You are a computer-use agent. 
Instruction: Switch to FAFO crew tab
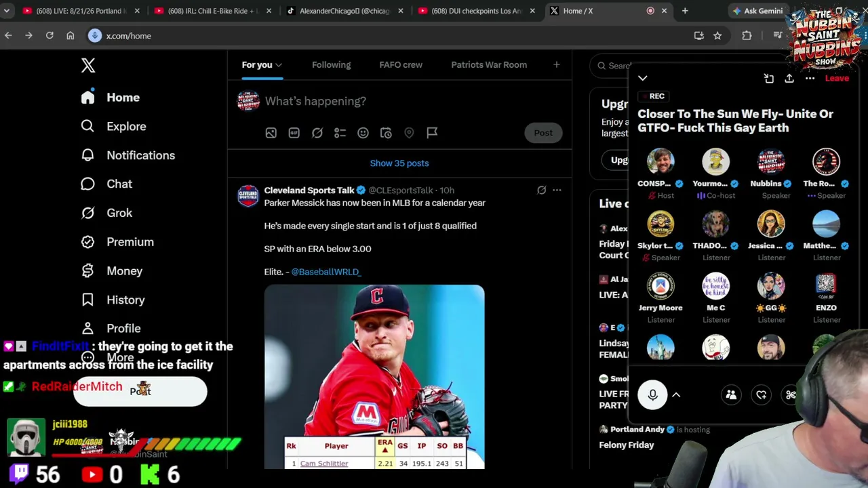[401, 65]
